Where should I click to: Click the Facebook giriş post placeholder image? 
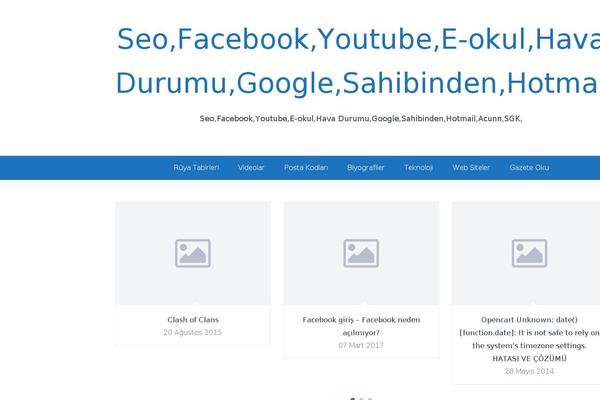tap(361, 253)
